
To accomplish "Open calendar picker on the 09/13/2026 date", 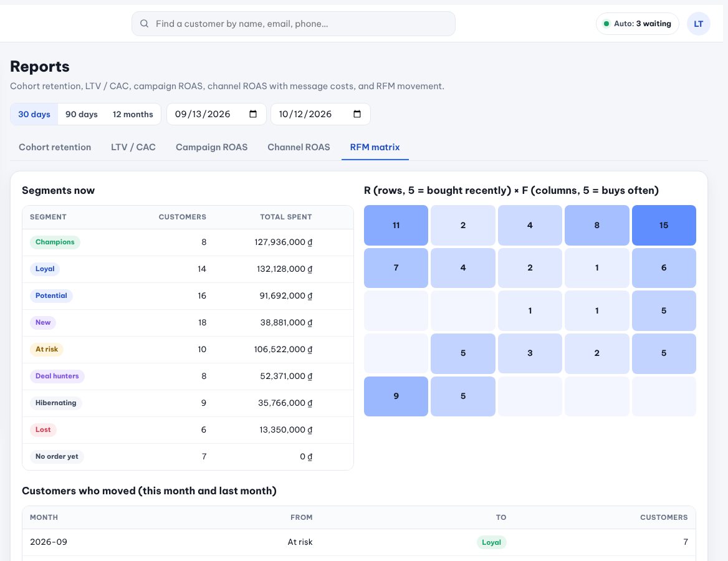I will (x=253, y=114).
